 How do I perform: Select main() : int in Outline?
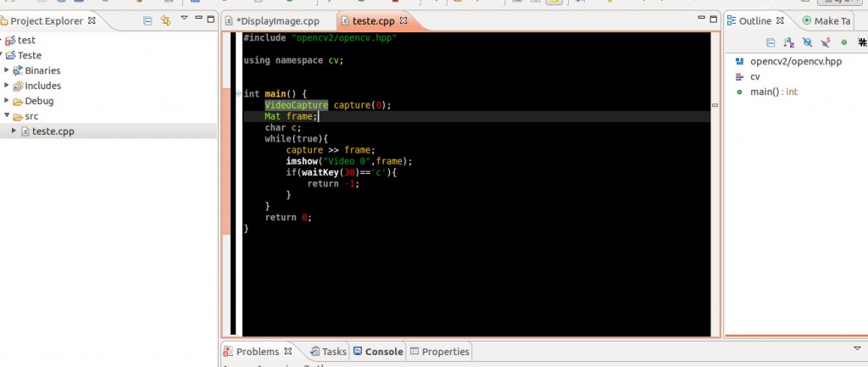[774, 92]
